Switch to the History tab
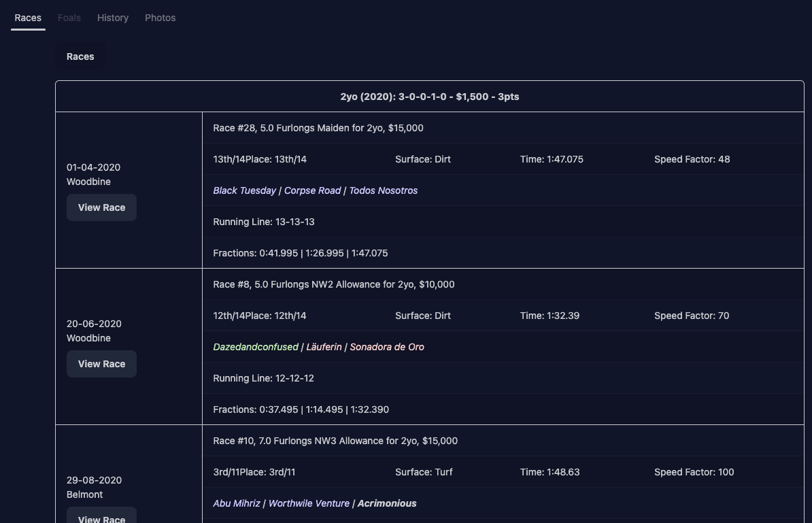This screenshot has height=523, width=812. click(x=113, y=18)
